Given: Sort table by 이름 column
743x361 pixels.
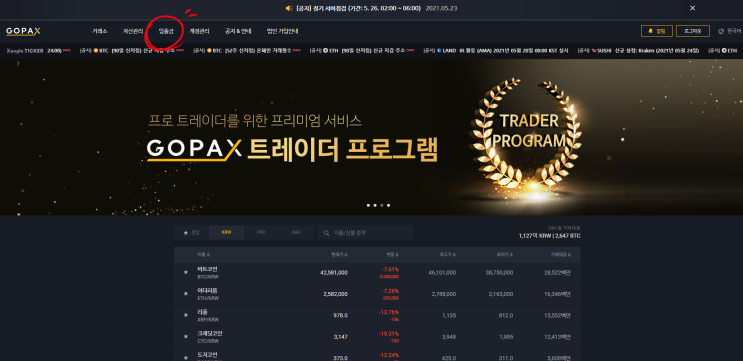Looking at the screenshot, I should pos(204,255).
